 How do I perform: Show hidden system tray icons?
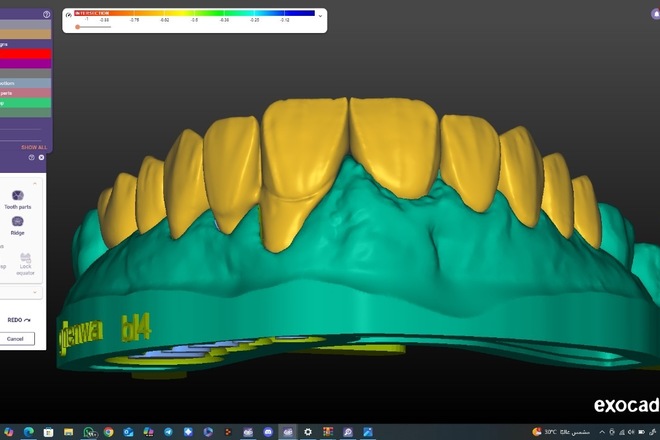602,432
